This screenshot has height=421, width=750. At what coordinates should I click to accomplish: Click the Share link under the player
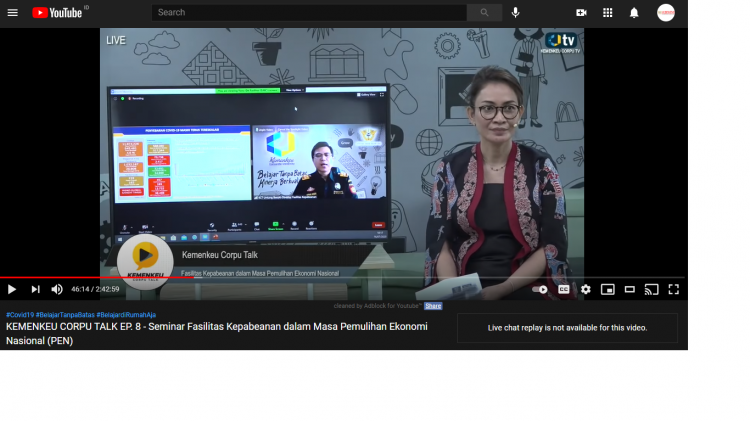click(x=433, y=306)
